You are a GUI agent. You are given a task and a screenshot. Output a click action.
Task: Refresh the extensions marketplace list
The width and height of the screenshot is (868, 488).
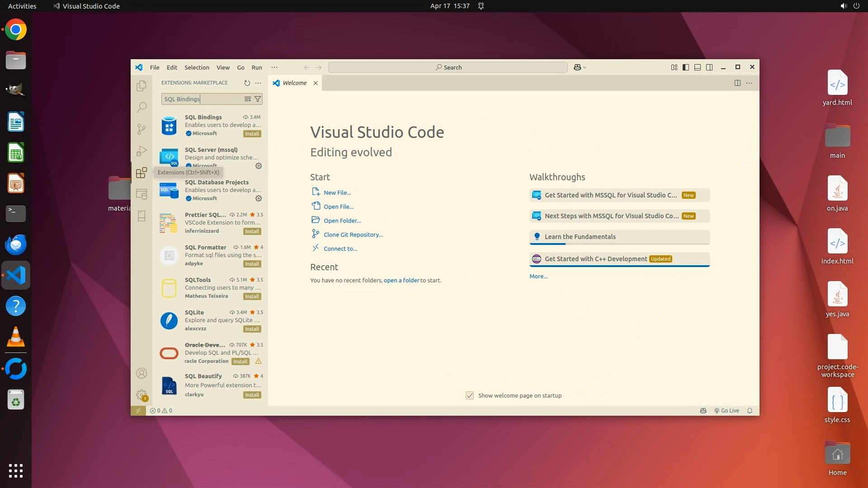[247, 83]
